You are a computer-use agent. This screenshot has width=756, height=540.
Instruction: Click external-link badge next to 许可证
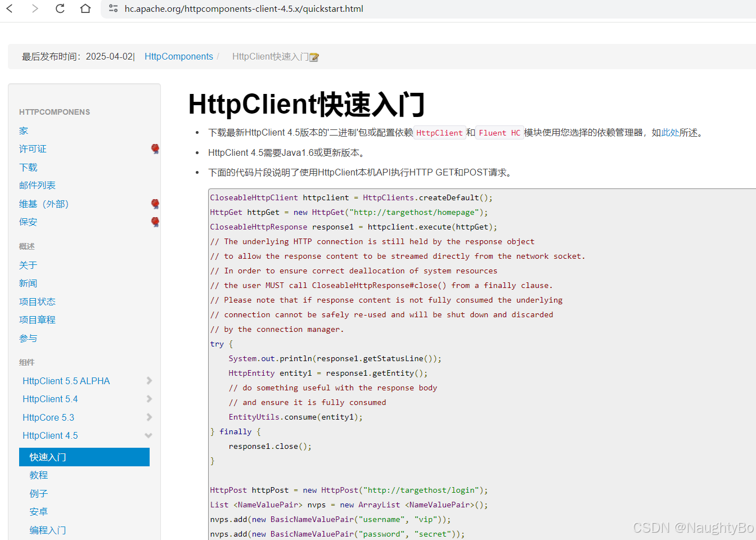[155, 148]
